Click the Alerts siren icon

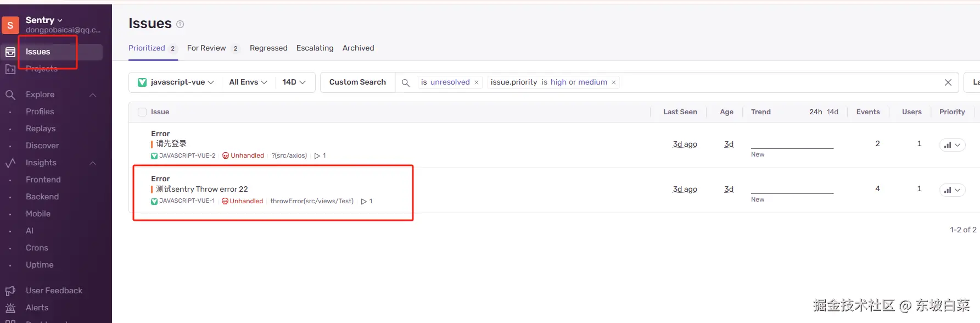10,308
